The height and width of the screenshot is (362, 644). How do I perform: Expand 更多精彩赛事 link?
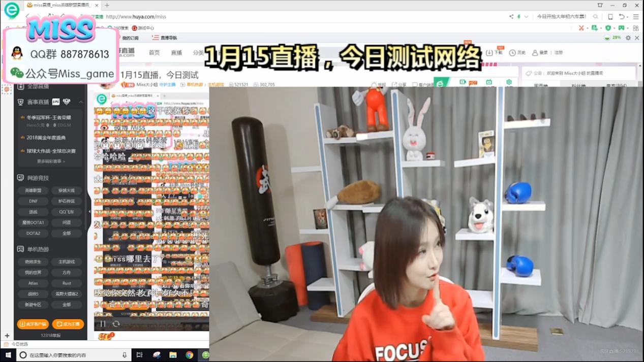pos(51,161)
